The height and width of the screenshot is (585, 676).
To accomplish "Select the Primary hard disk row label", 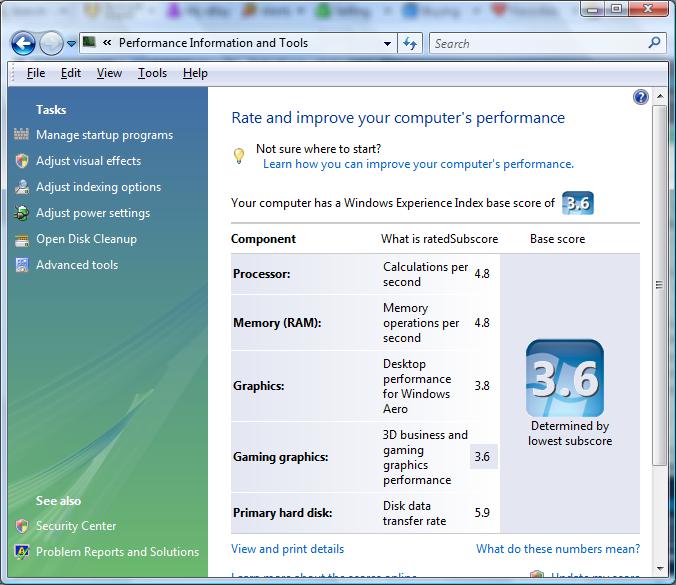I will (283, 513).
